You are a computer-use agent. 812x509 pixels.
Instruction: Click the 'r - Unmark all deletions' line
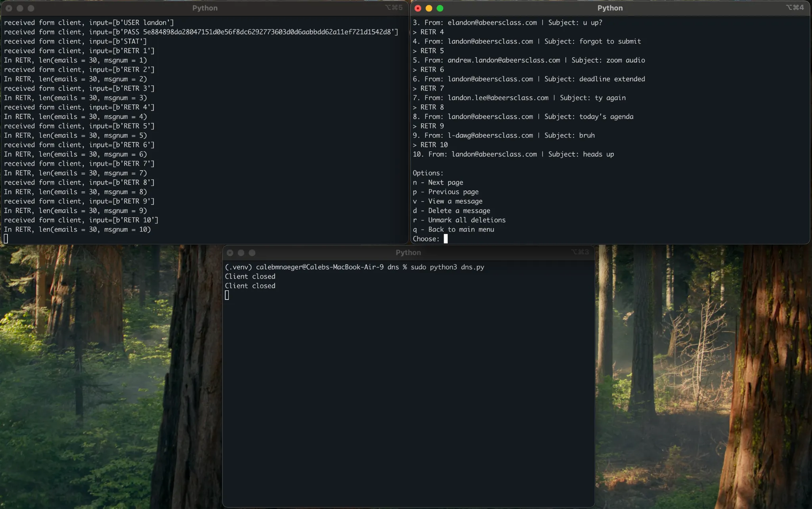(x=459, y=220)
